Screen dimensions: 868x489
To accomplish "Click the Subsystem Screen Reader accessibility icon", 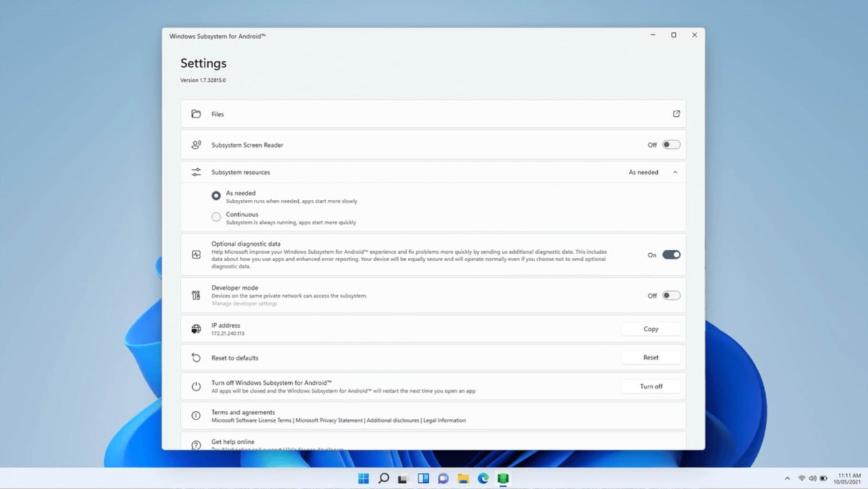I will pyautogui.click(x=196, y=144).
